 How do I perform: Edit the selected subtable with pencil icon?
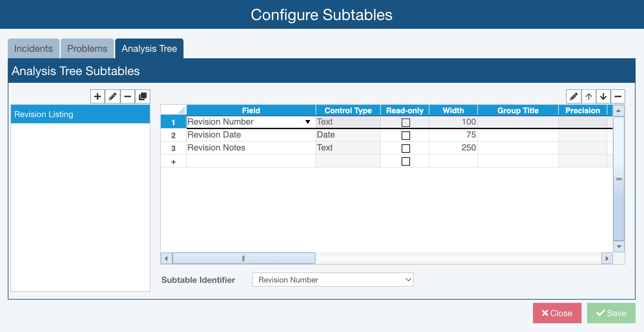point(113,96)
